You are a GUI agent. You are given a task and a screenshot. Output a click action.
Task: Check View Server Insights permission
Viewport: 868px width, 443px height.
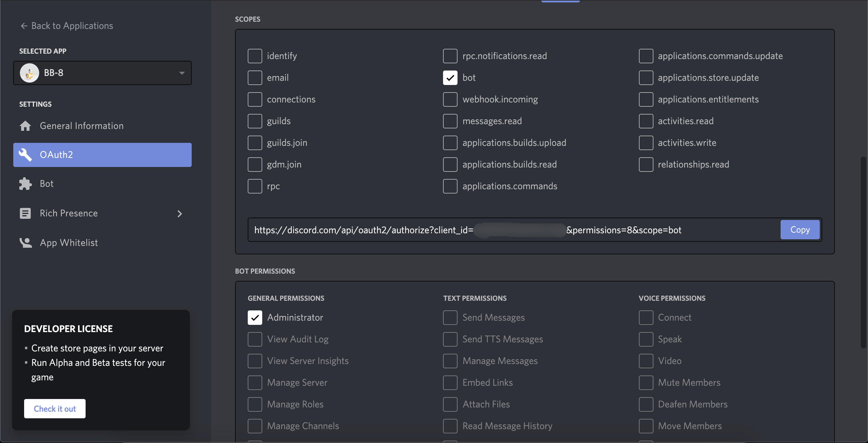coord(255,361)
